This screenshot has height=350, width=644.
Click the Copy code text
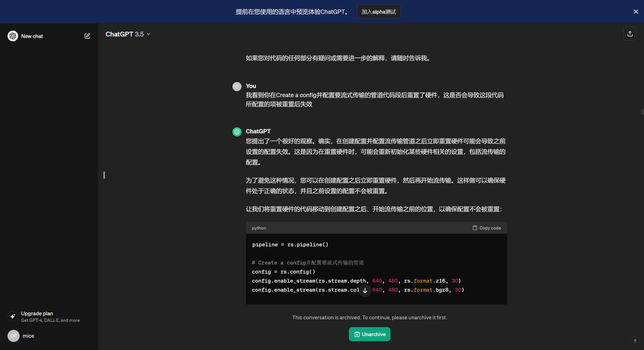click(x=490, y=228)
